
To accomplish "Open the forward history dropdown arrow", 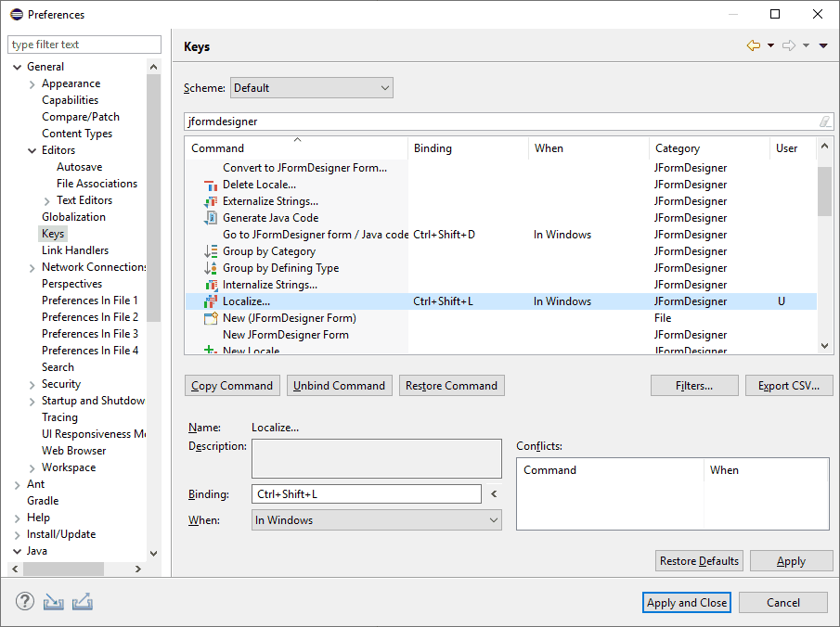I will [806, 45].
